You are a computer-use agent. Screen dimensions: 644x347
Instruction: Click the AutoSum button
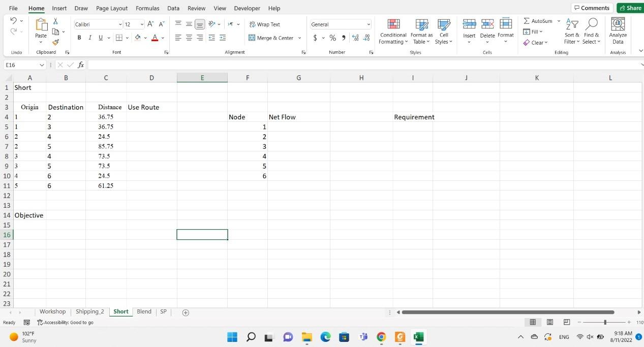538,21
